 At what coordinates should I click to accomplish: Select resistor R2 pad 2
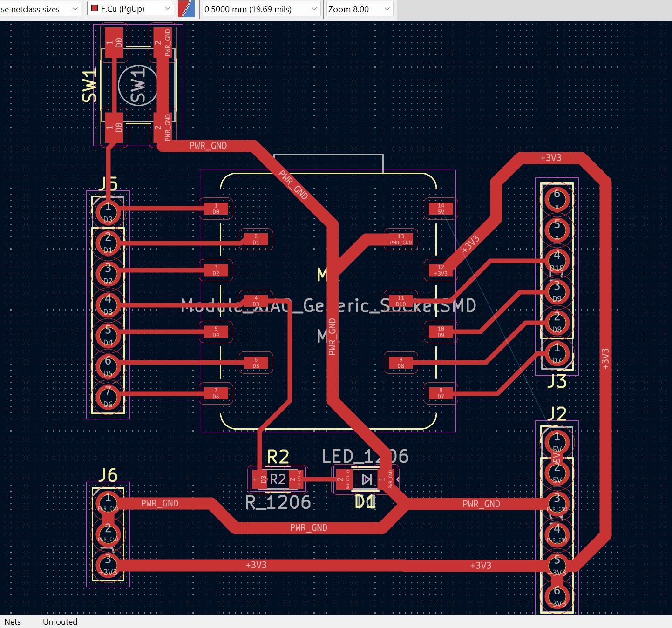pos(296,479)
